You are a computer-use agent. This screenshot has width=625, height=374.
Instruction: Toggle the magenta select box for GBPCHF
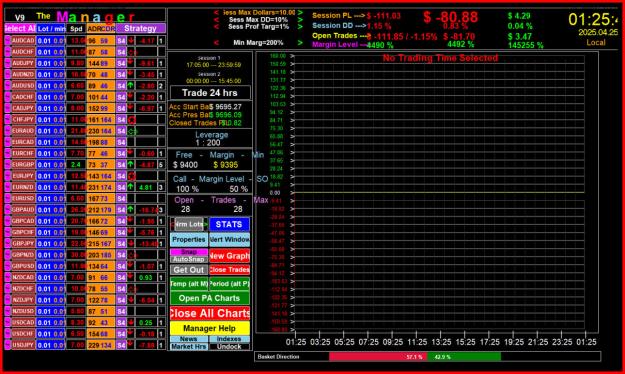click(x=7, y=232)
